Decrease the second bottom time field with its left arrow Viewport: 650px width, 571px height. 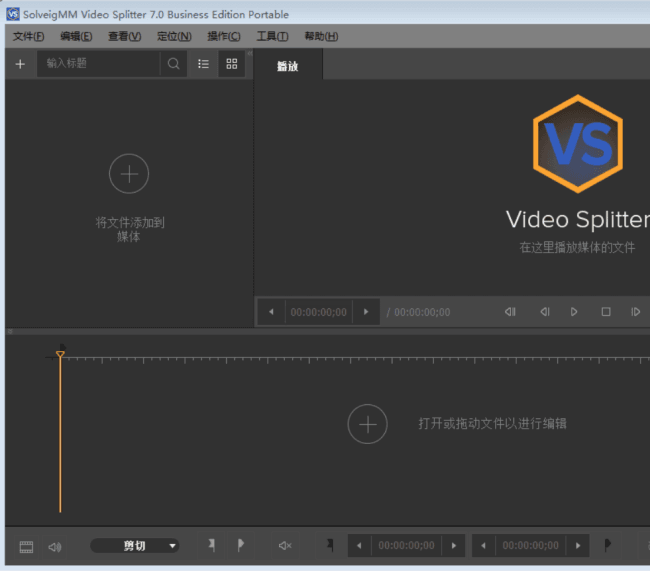tap(483, 546)
